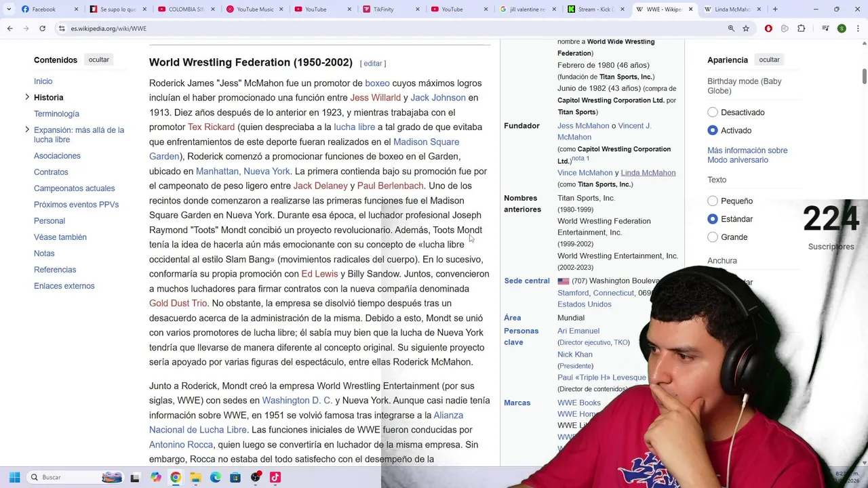Image resolution: width=868 pixels, height=488 pixels.
Task: Open 'Más información sobre Modo aniversario' link
Action: pos(747,155)
